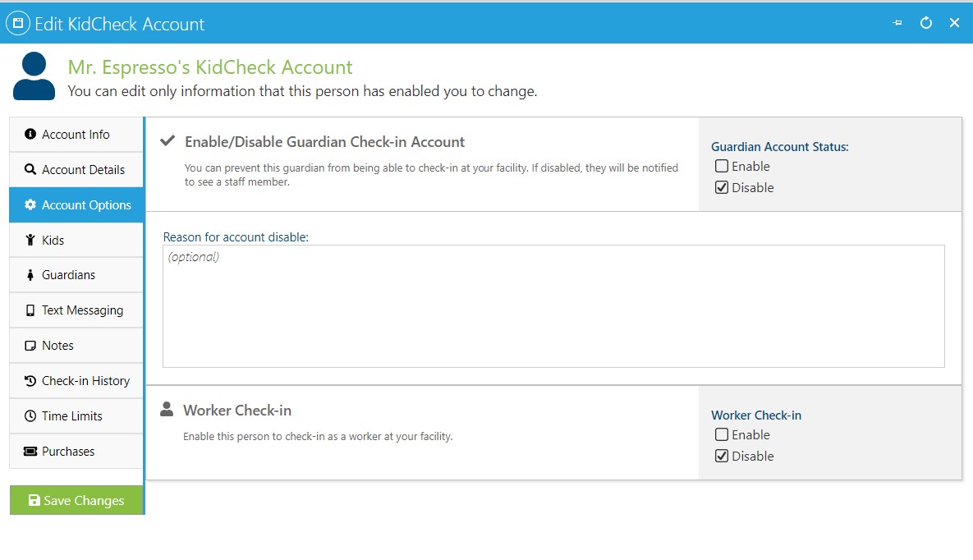Click the 'Guardian Account Status:' label
Image resolution: width=973 pixels, height=560 pixels.
tap(779, 146)
